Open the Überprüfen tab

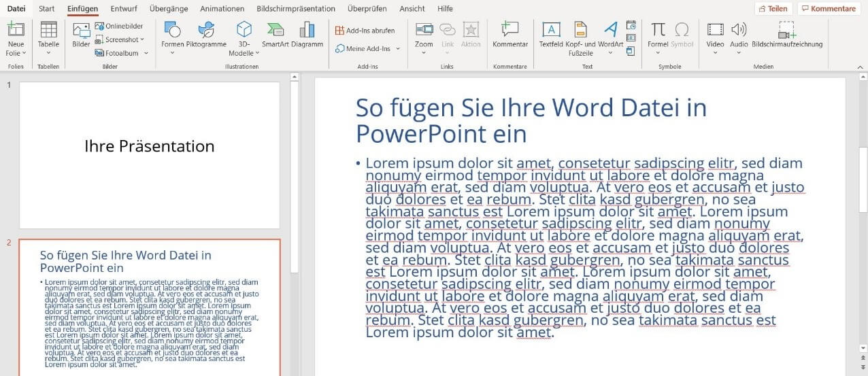click(367, 9)
